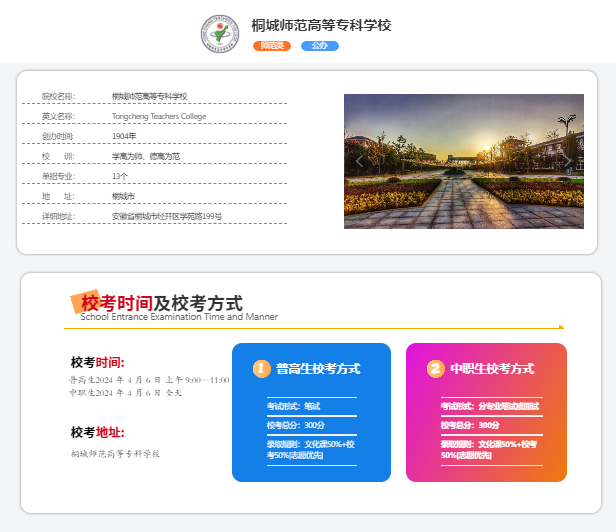The image size is (616, 532).
Task: Click 校考总分: 300分 in the blue card
Action: coord(296,425)
